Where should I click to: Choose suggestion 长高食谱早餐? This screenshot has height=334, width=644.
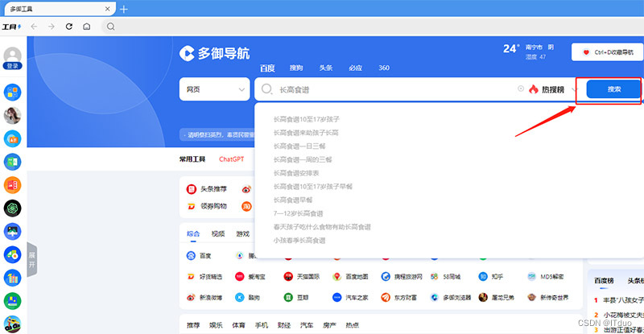(x=293, y=200)
